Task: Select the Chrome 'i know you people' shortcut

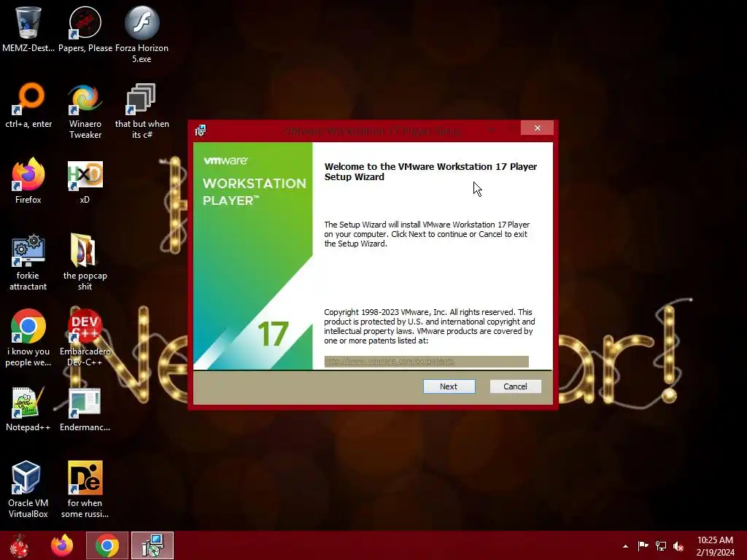Action: click(x=28, y=338)
